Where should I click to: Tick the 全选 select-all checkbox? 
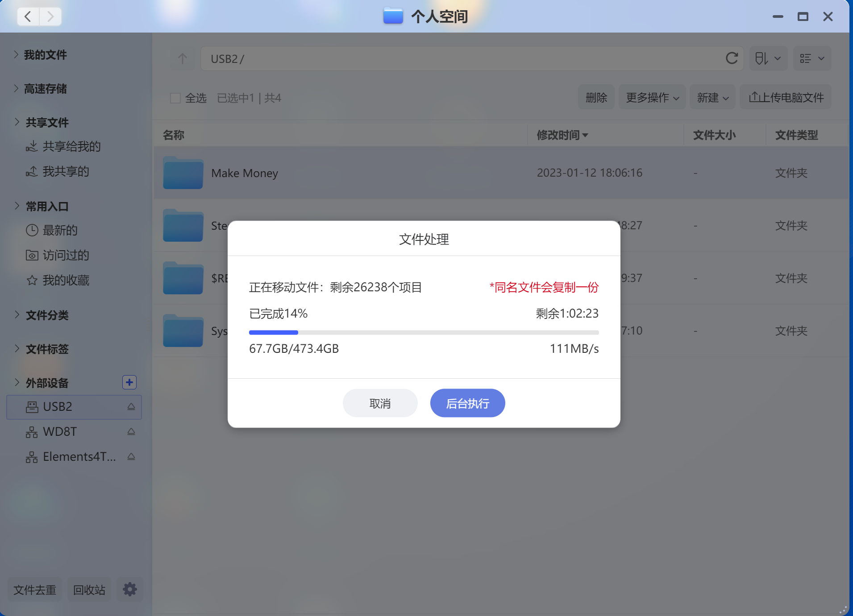pyautogui.click(x=175, y=98)
